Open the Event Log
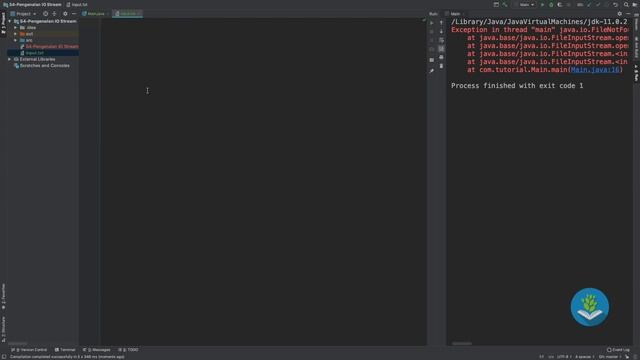 pyautogui.click(x=618, y=350)
